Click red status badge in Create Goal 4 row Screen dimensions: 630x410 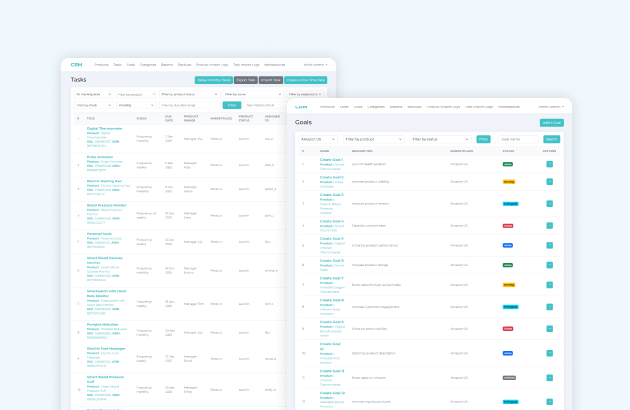(508, 226)
